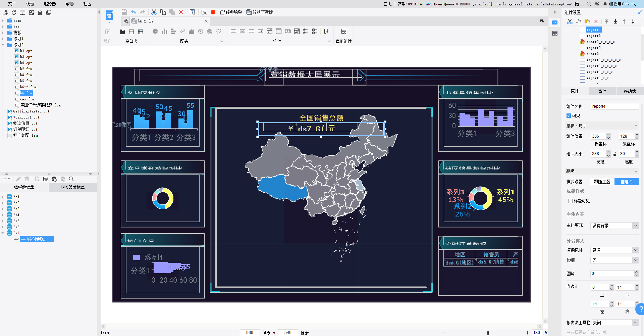Image resolution: width=644 pixels, height=336 pixels.
Task: Expand the demo folder
Action: pos(3,20)
